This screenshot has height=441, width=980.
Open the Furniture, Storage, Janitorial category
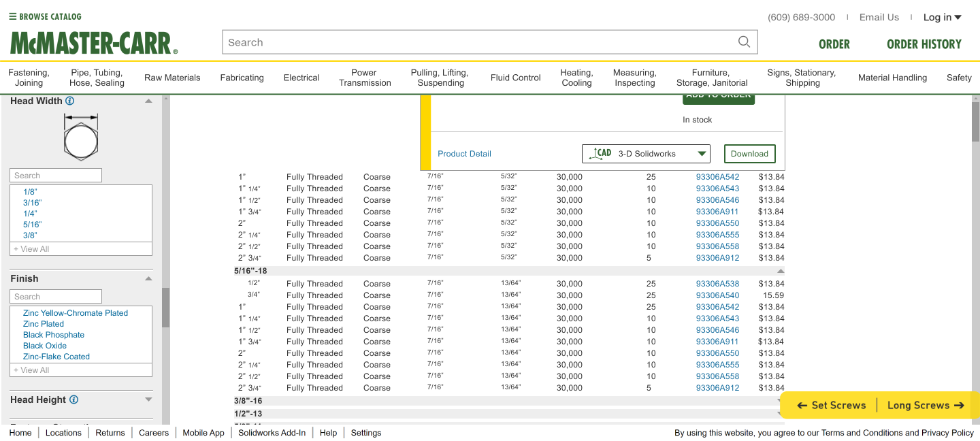tap(712, 78)
